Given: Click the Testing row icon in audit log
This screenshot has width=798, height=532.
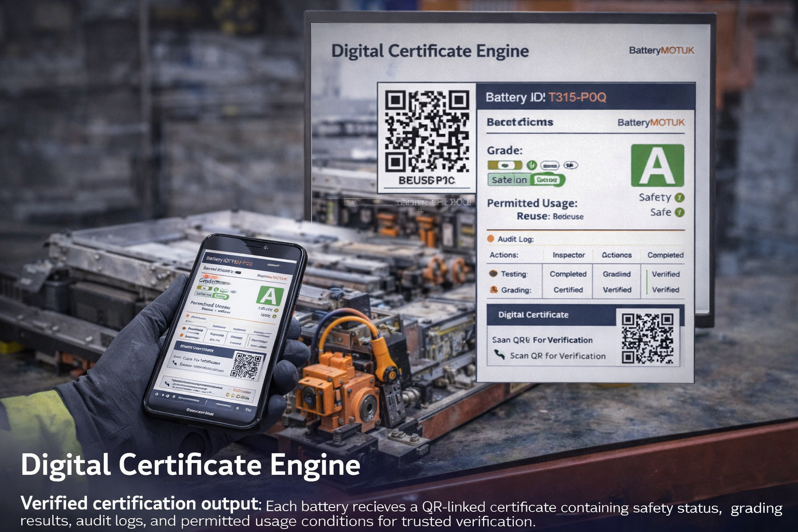Looking at the screenshot, I should 493,274.
